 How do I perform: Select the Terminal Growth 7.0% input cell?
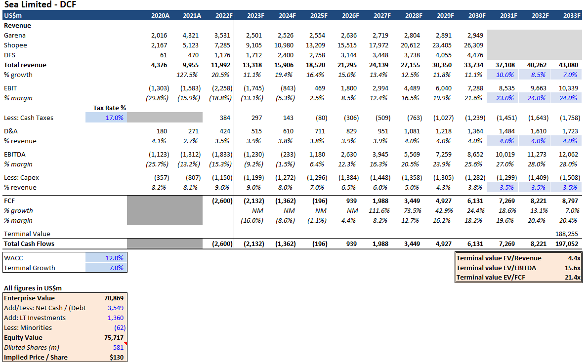pos(107,268)
